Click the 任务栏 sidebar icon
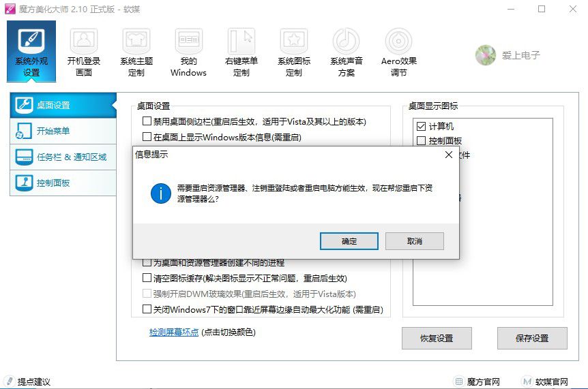Viewport: 588px width, 389px height. pyautogui.click(x=25, y=157)
